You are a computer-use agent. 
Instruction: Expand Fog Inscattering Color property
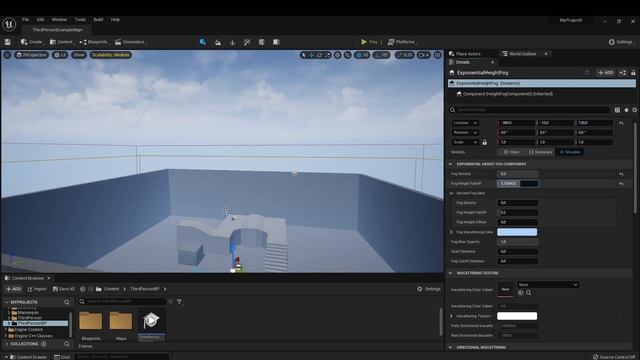tap(452, 232)
